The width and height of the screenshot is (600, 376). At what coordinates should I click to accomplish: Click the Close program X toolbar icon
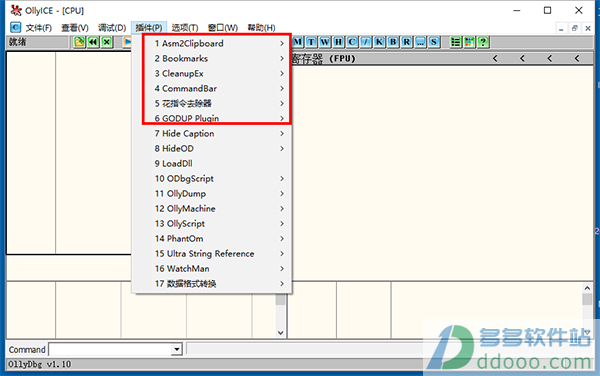(x=107, y=42)
